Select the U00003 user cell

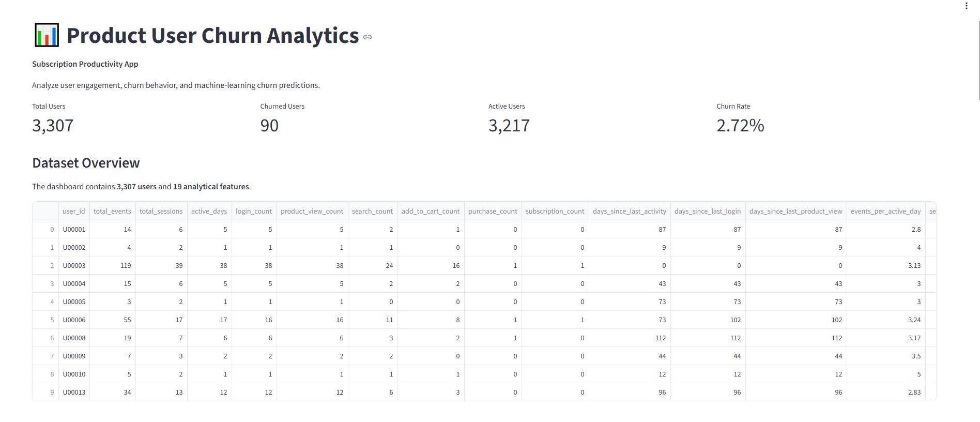click(74, 265)
